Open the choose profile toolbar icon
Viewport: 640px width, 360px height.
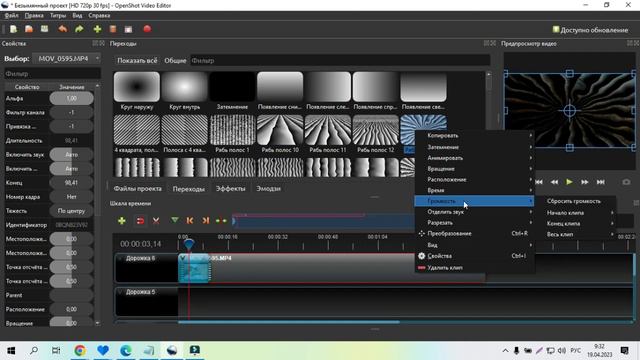(x=113, y=29)
